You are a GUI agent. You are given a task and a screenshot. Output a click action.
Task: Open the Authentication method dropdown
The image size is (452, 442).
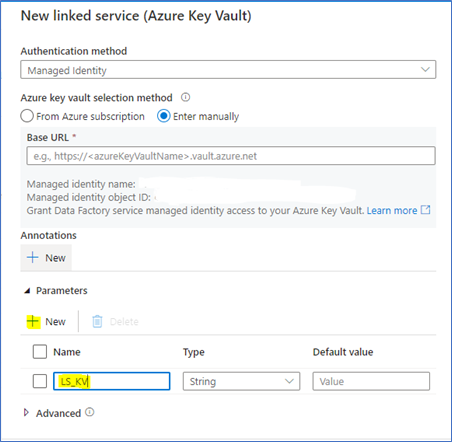(228, 70)
